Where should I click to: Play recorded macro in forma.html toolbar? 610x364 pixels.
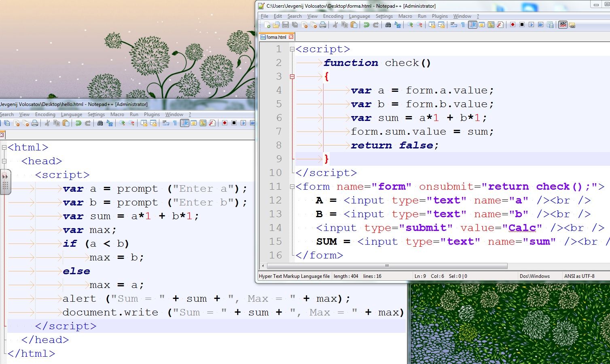[x=532, y=25]
